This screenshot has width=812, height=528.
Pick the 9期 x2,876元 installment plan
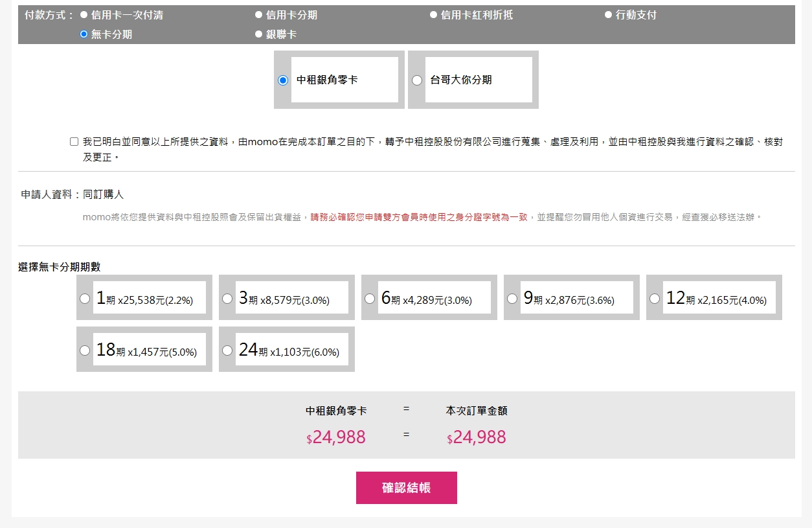[x=512, y=299]
